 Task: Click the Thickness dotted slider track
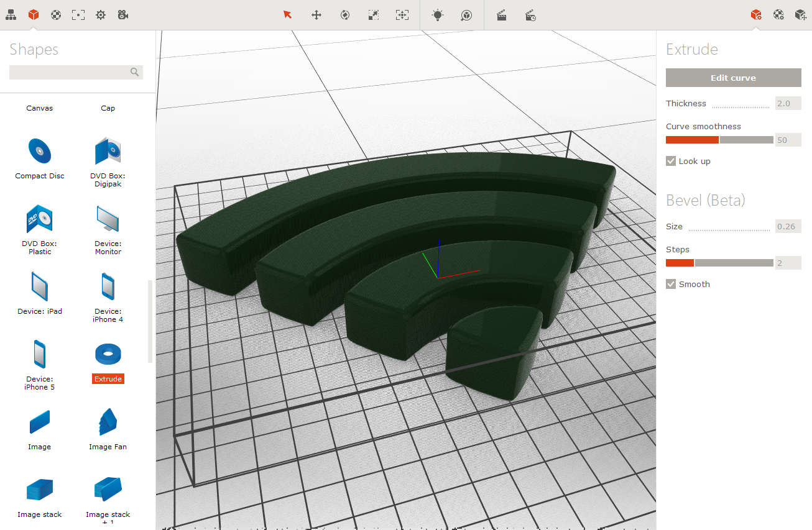click(x=741, y=107)
